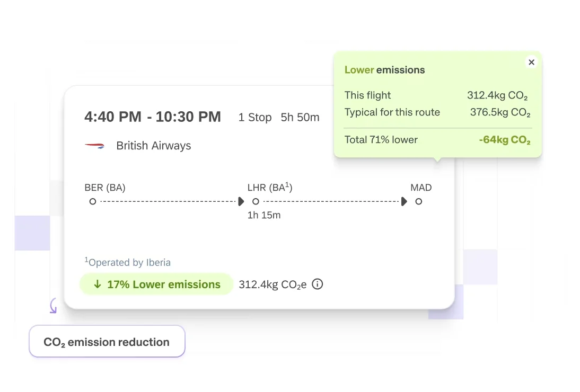Click the This flight row label

pyautogui.click(x=368, y=95)
